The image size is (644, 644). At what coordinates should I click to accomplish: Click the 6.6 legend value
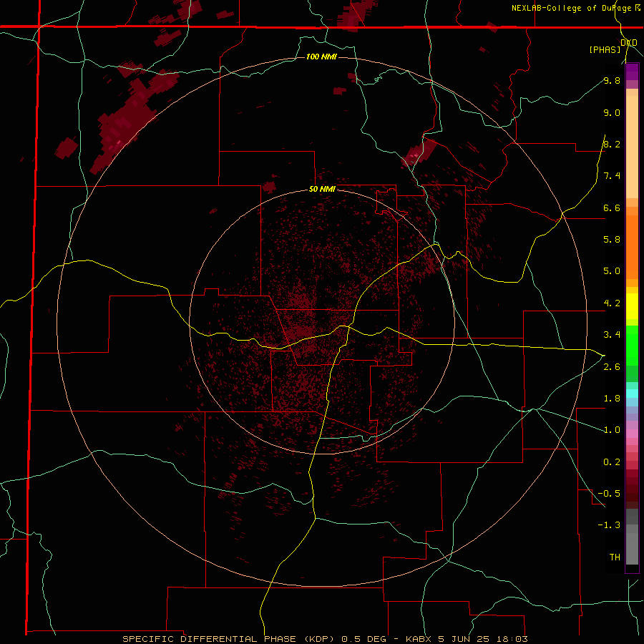612,208
